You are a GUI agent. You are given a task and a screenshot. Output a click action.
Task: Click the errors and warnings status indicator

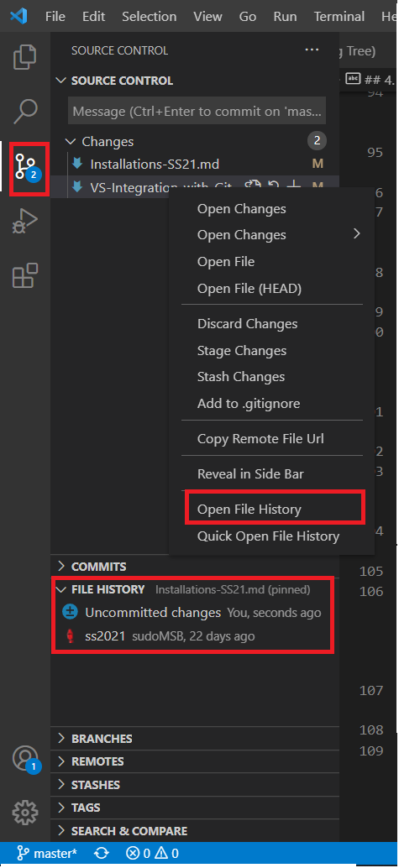[152, 854]
